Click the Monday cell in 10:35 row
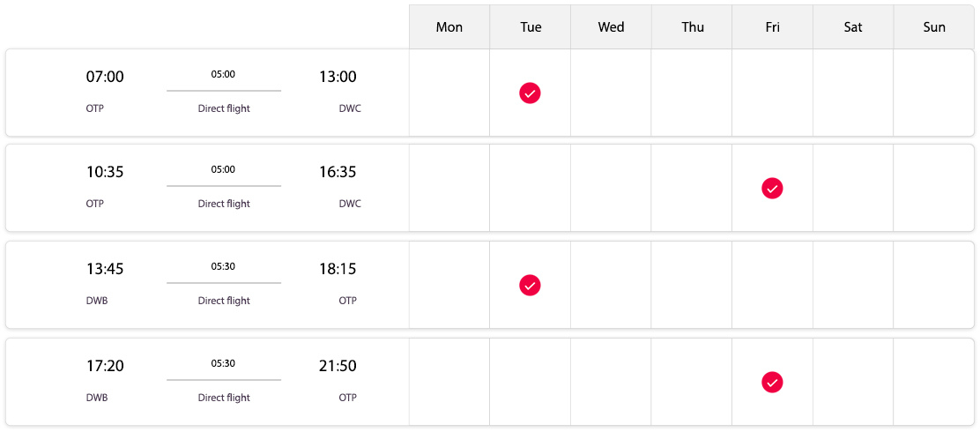Screen dimensions: 980x432 (449, 188)
